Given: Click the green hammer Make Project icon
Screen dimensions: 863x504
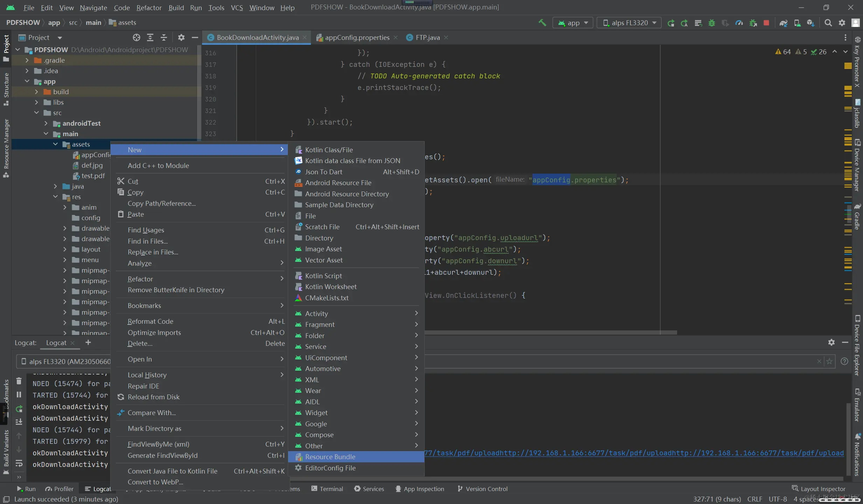Looking at the screenshot, I should pyautogui.click(x=542, y=23).
